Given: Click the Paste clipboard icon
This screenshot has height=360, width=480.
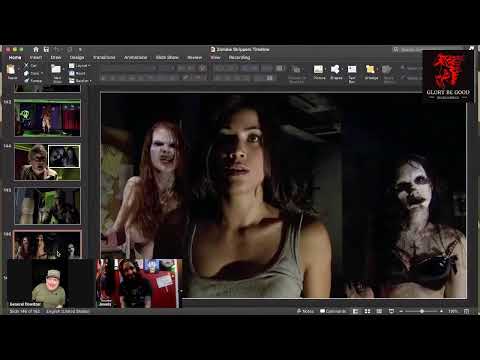Looking at the screenshot, I should point(12,70).
